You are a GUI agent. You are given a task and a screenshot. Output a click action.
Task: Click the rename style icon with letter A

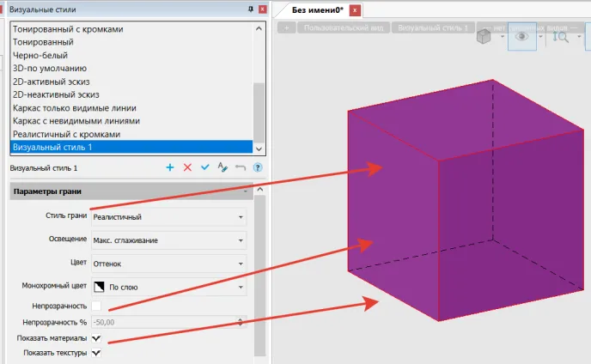click(x=222, y=168)
